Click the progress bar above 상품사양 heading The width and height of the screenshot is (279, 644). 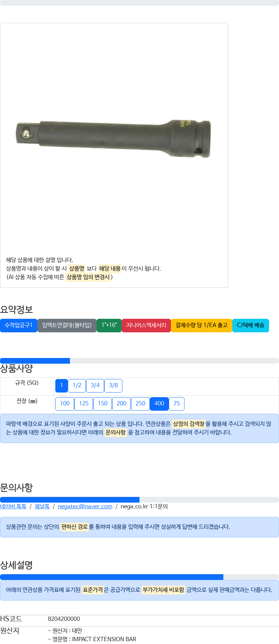click(139, 361)
